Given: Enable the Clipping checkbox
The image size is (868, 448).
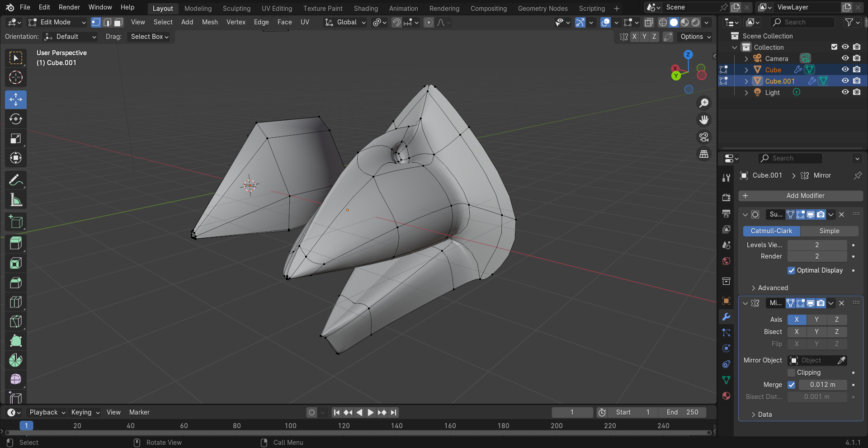Looking at the screenshot, I should [x=791, y=373].
